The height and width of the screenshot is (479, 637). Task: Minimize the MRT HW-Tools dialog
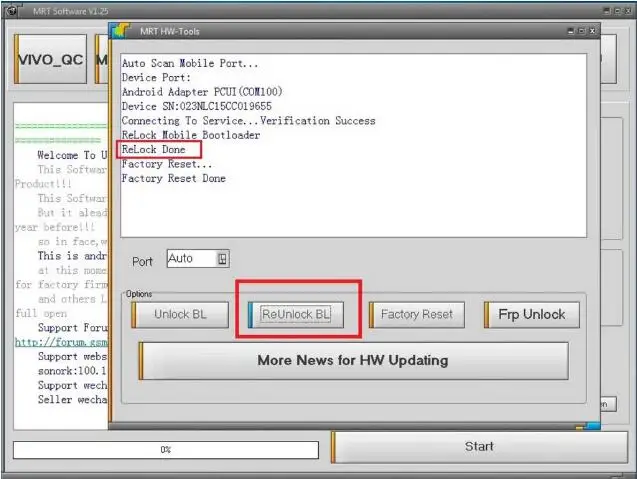[571, 31]
